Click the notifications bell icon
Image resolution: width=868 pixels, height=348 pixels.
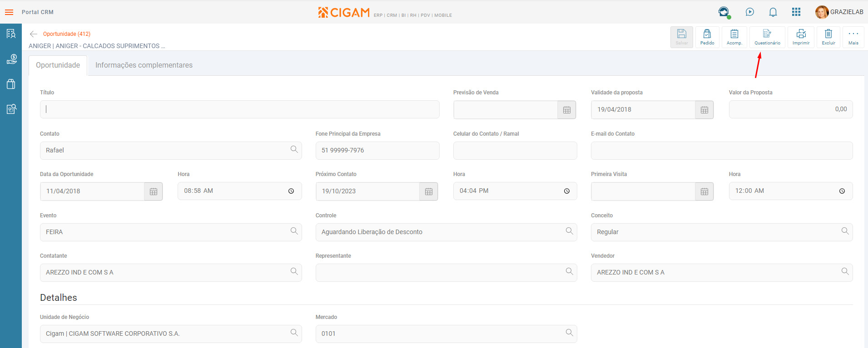pos(773,12)
